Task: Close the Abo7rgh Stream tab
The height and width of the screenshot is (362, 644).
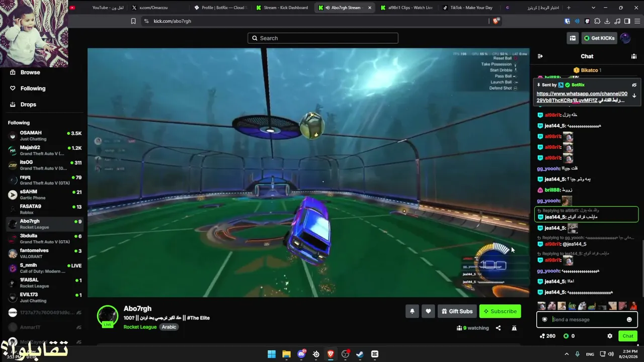Action: pyautogui.click(x=370, y=8)
